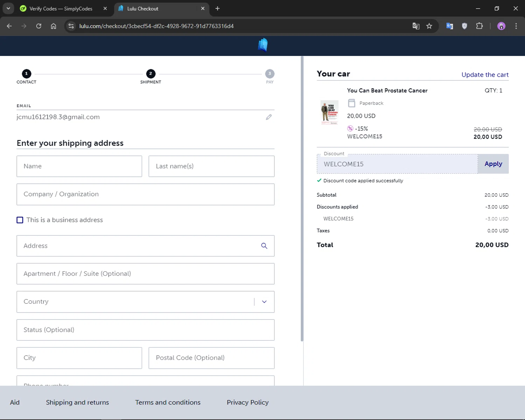Switch to Verify Codes — SimplyCodes tab
Screen dimensions: 525x420
61,8
